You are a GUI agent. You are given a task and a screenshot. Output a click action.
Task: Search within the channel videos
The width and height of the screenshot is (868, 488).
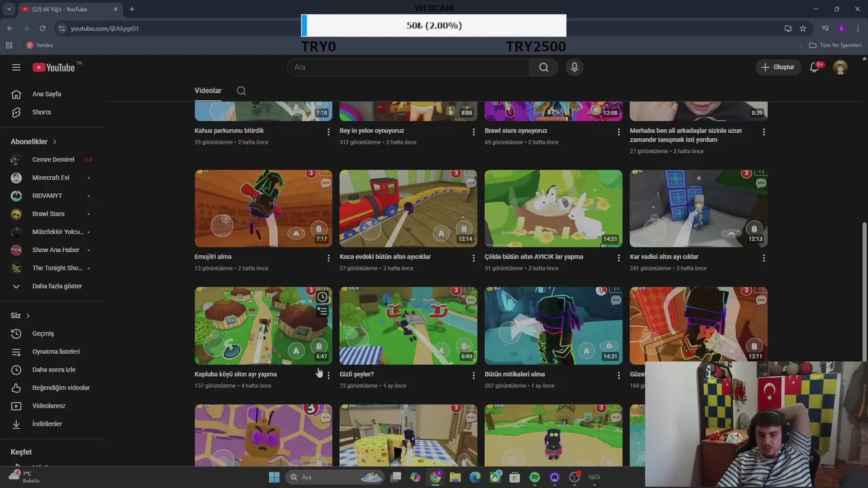(x=241, y=91)
